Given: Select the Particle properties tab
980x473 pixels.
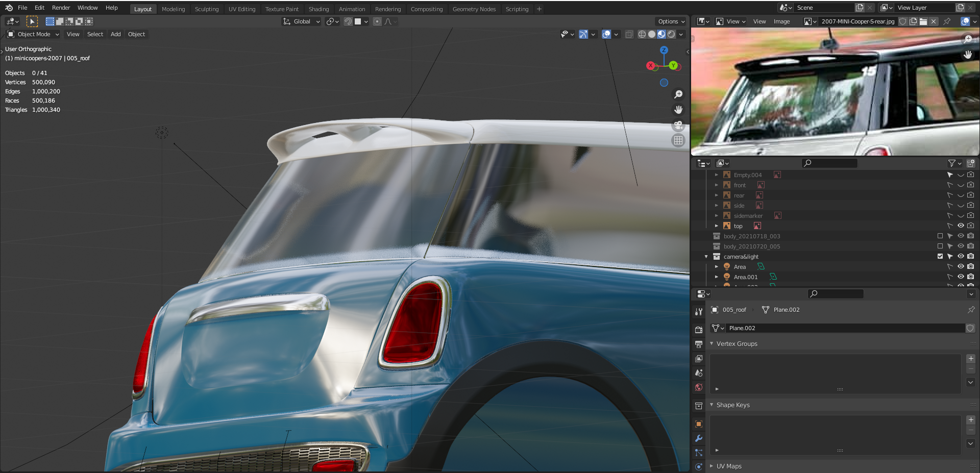Looking at the screenshot, I should point(698,452).
